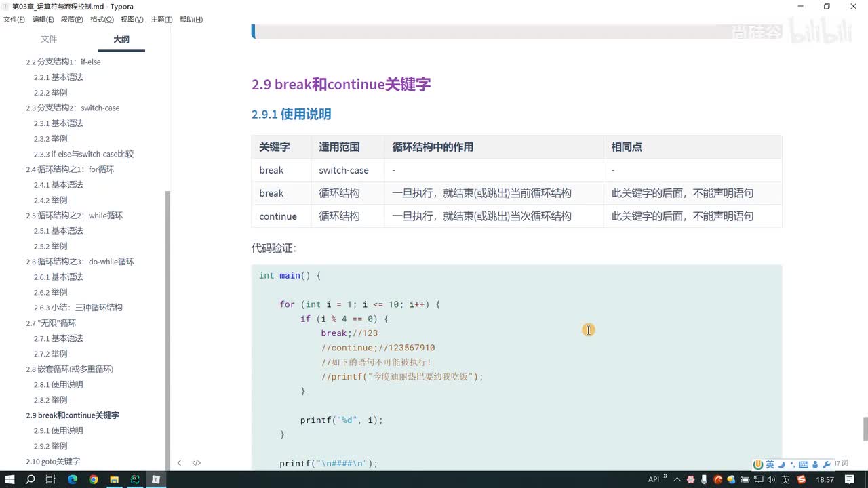The height and width of the screenshot is (488, 868).
Task: Jump to outline 2.3.3 if-else与switch-case比较
Action: (84, 154)
